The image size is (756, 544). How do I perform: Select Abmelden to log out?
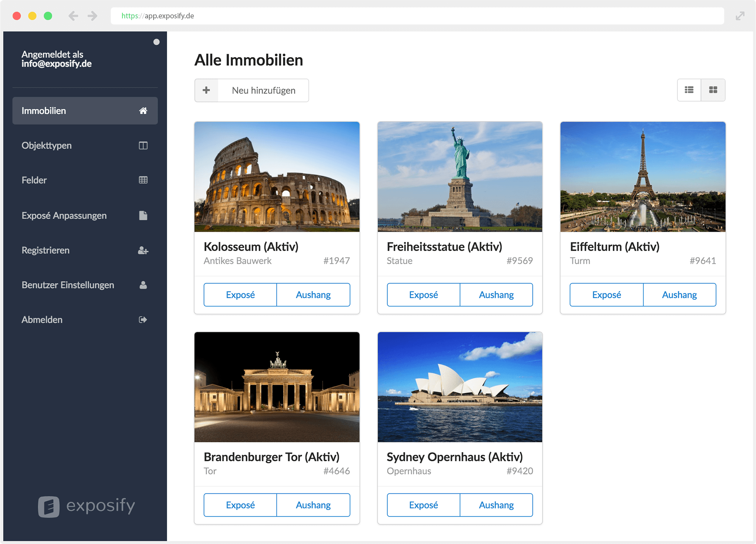(x=85, y=320)
